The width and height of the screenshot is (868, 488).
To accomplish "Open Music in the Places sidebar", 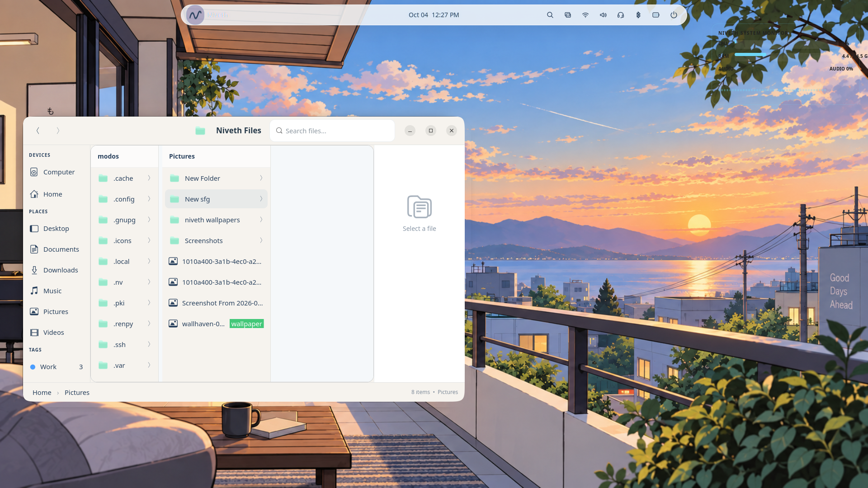I will point(57,291).
